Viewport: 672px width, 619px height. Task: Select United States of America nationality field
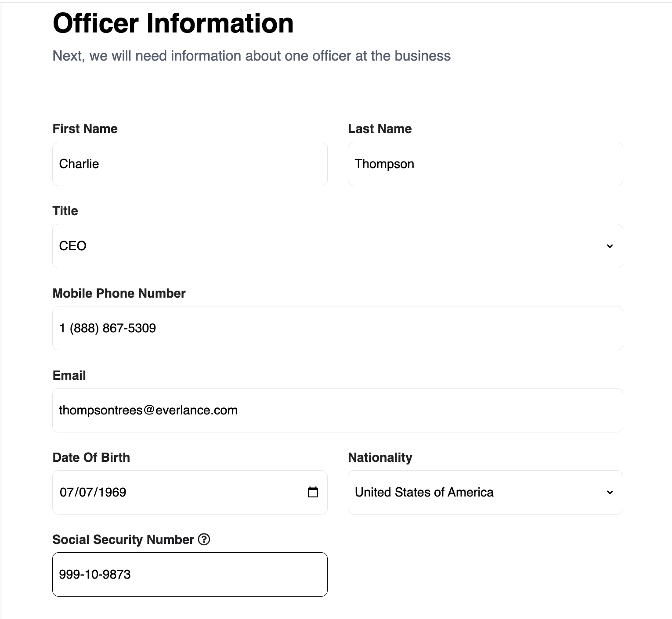(485, 492)
